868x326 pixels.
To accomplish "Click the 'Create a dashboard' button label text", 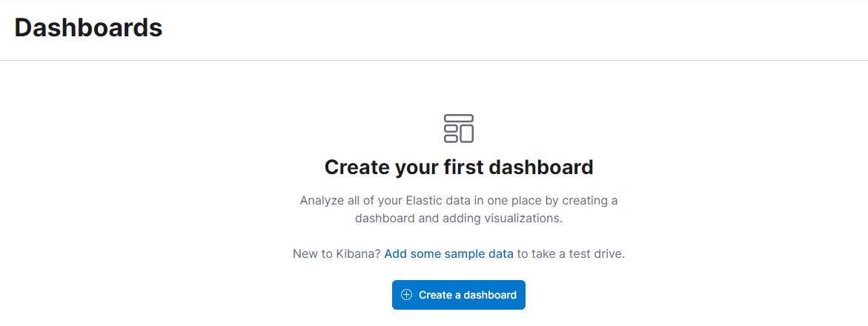I will (468, 295).
